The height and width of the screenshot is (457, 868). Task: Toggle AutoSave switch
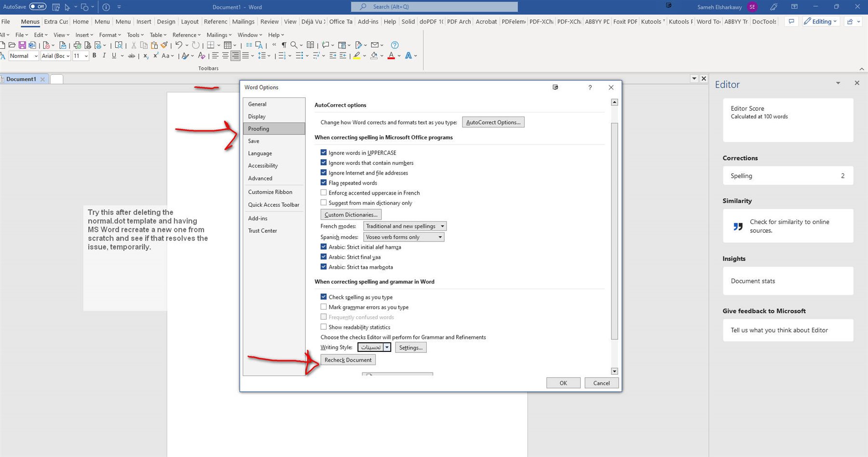[38, 7]
